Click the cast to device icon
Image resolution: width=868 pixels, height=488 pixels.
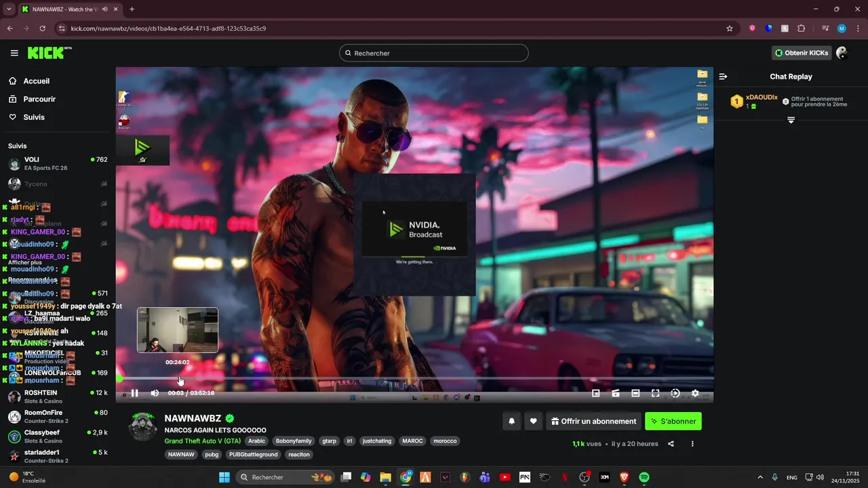[616, 393]
